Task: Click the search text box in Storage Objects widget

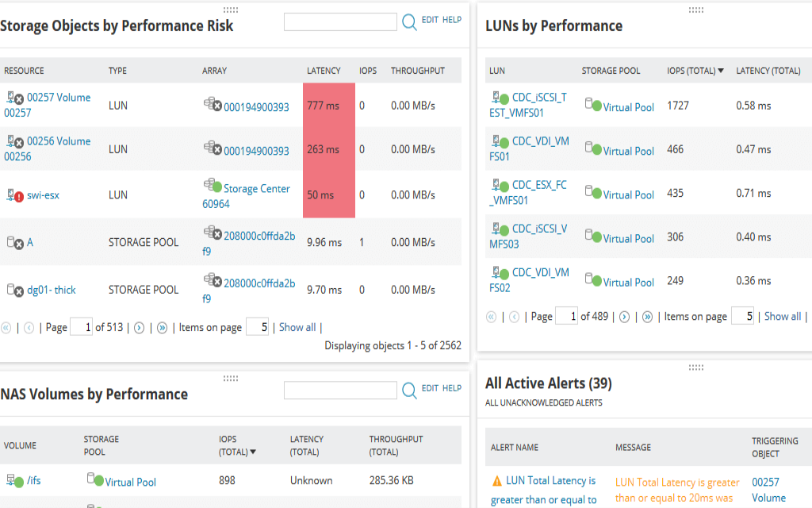Action: point(341,21)
